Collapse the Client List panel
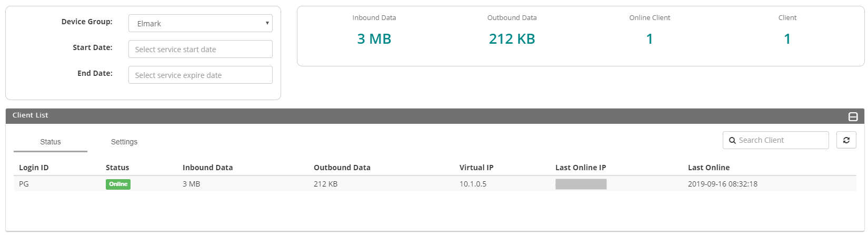Viewport: 868px width, 235px height. tap(853, 116)
